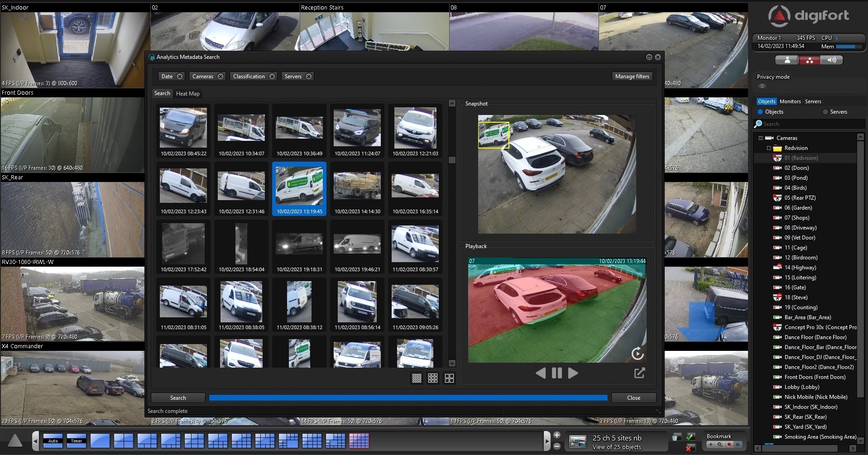The image size is (868, 455).
Task: Search bookmarks with magnifier icon
Action: coord(720,445)
